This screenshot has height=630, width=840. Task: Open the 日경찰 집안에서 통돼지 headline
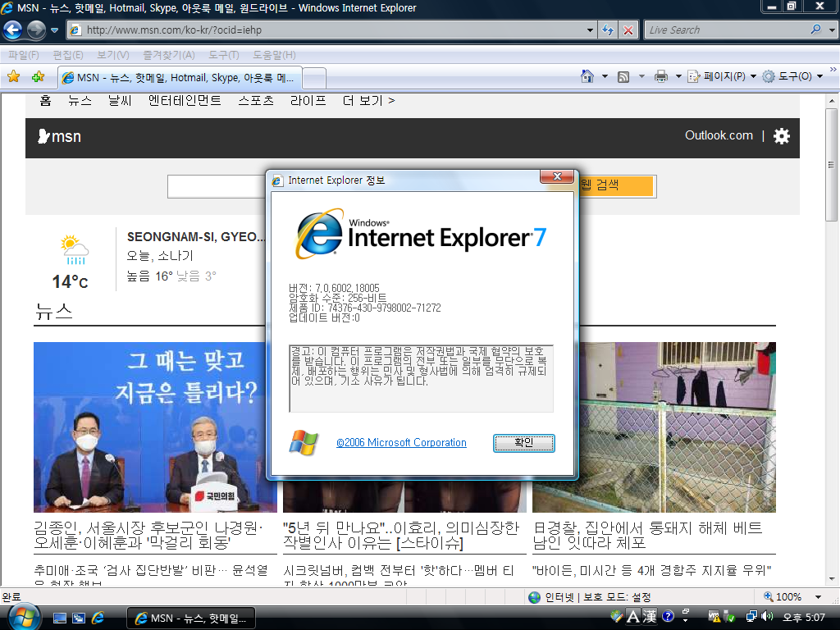[647, 535]
